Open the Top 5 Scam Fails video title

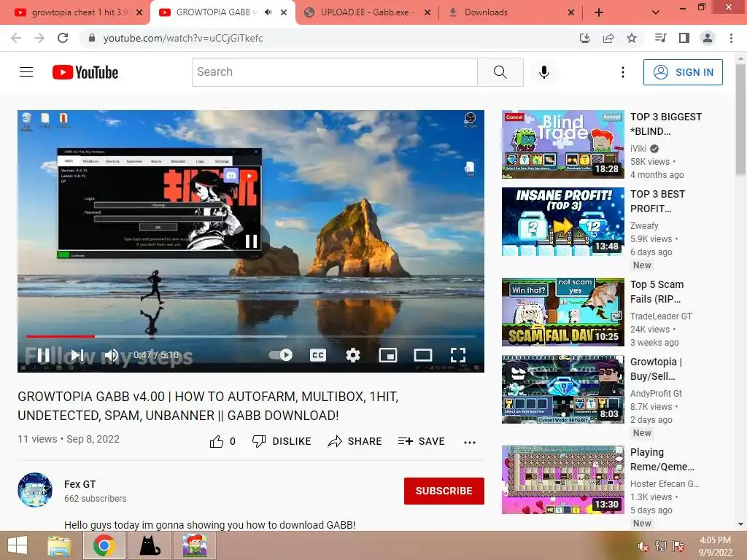(x=657, y=292)
